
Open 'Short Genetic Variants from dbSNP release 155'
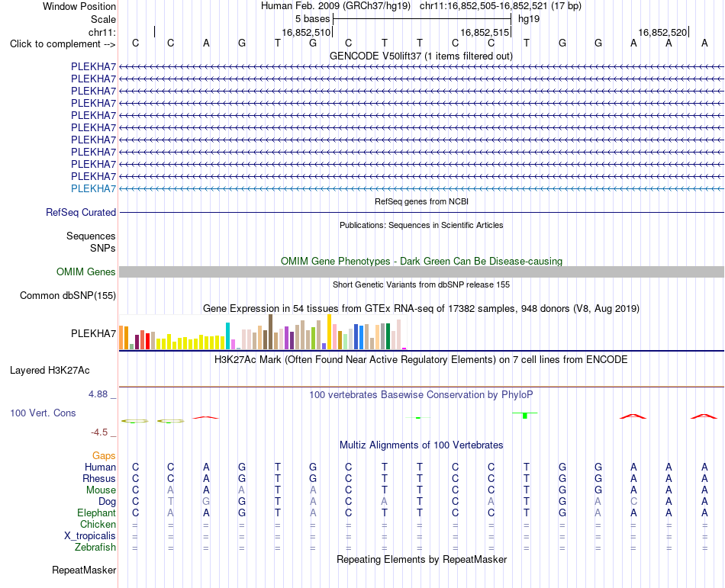coord(421,285)
